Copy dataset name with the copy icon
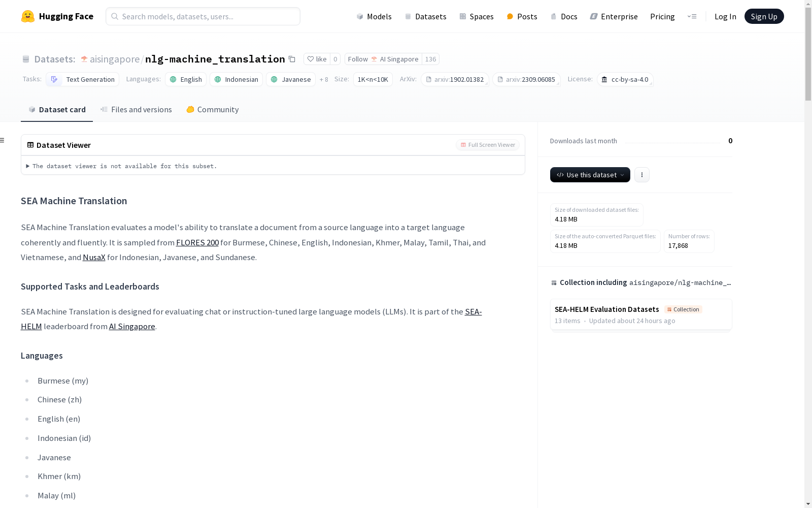The height and width of the screenshot is (508, 812). pyautogui.click(x=292, y=59)
